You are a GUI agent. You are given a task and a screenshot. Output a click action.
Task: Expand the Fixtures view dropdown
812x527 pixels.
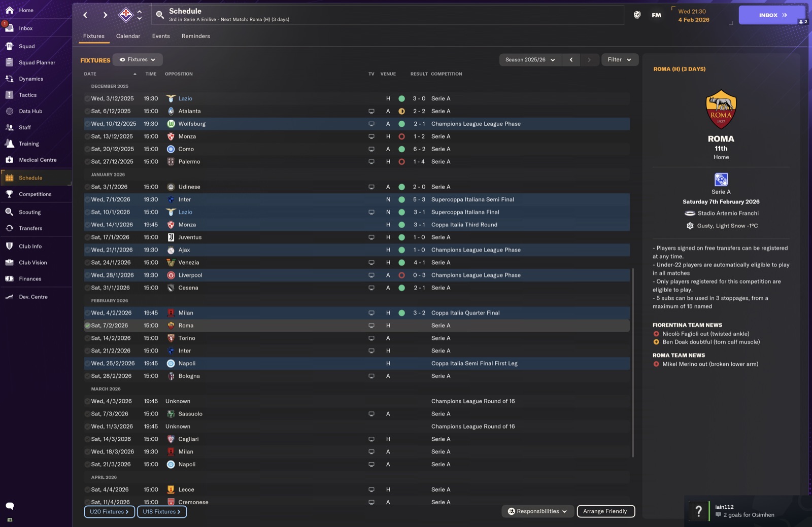click(x=138, y=60)
